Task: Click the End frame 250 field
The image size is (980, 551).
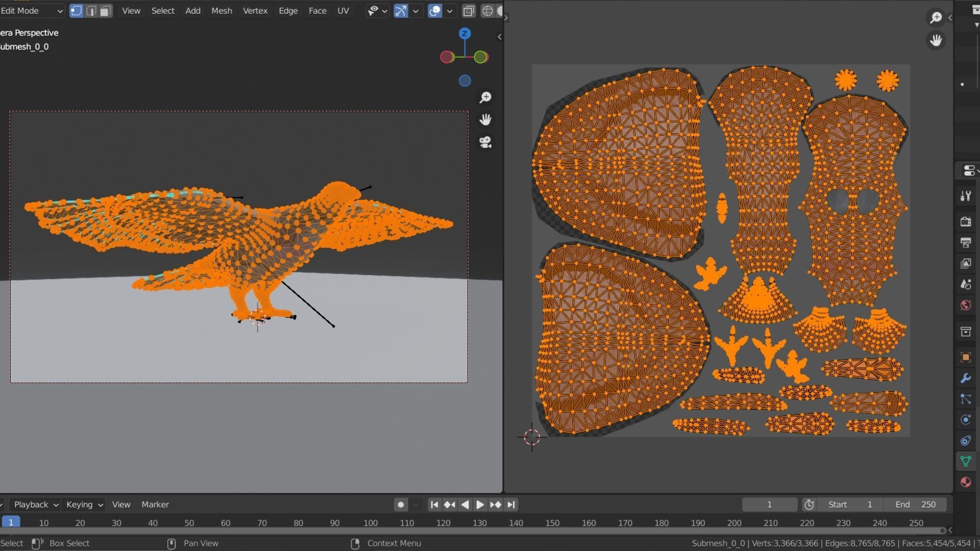Action: point(915,505)
